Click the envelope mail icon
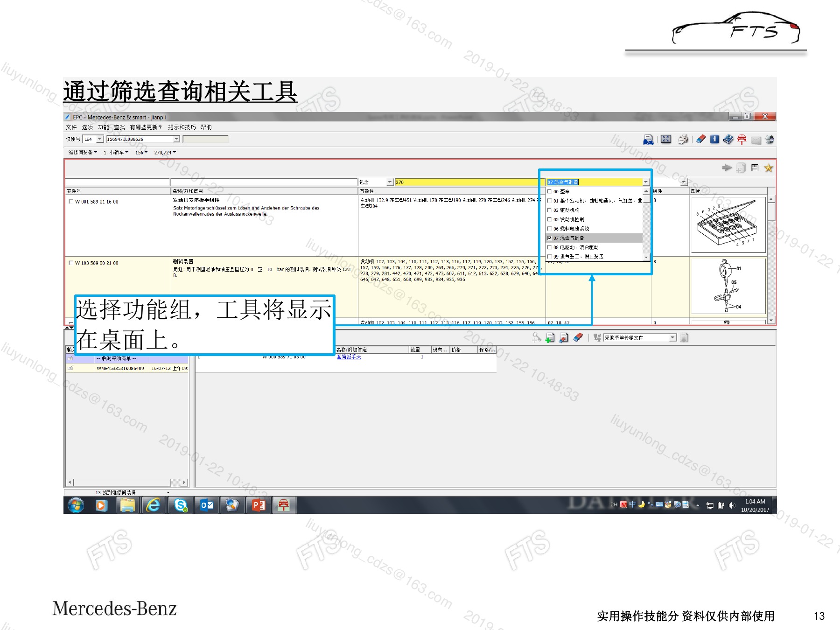The image size is (840, 630). tap(756, 140)
